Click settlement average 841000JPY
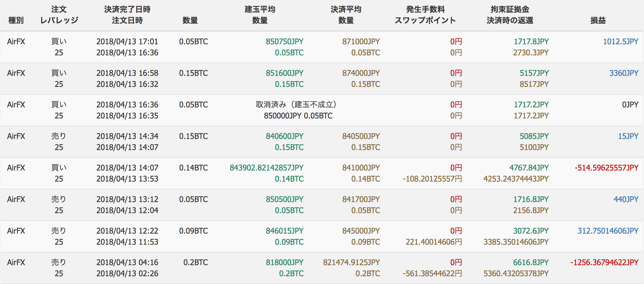The height and width of the screenshot is (284, 644). click(361, 168)
